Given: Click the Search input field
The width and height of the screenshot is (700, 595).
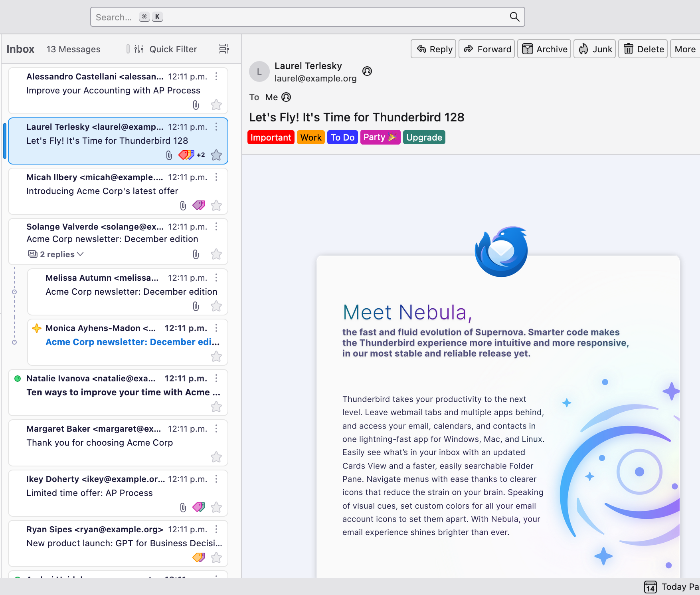Looking at the screenshot, I should click(x=307, y=17).
